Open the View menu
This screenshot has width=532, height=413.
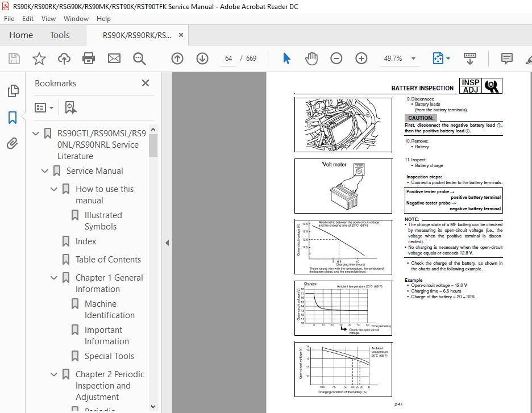point(48,19)
